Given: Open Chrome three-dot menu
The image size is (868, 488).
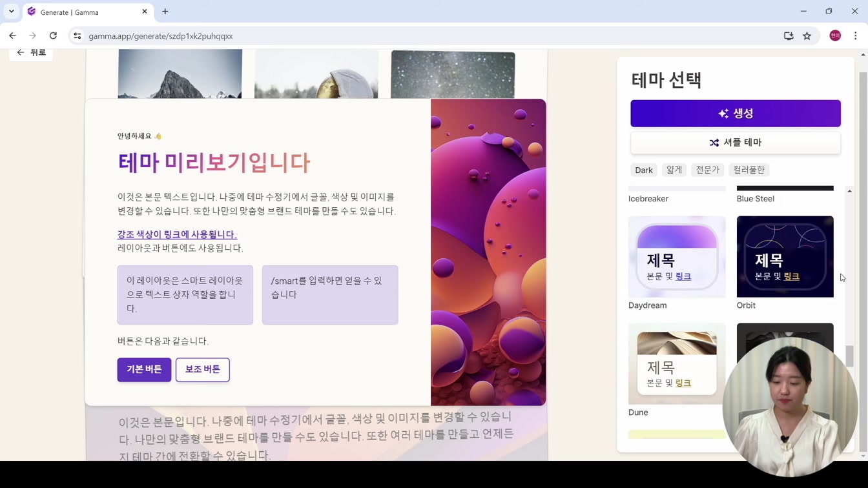Looking at the screenshot, I should click(856, 36).
